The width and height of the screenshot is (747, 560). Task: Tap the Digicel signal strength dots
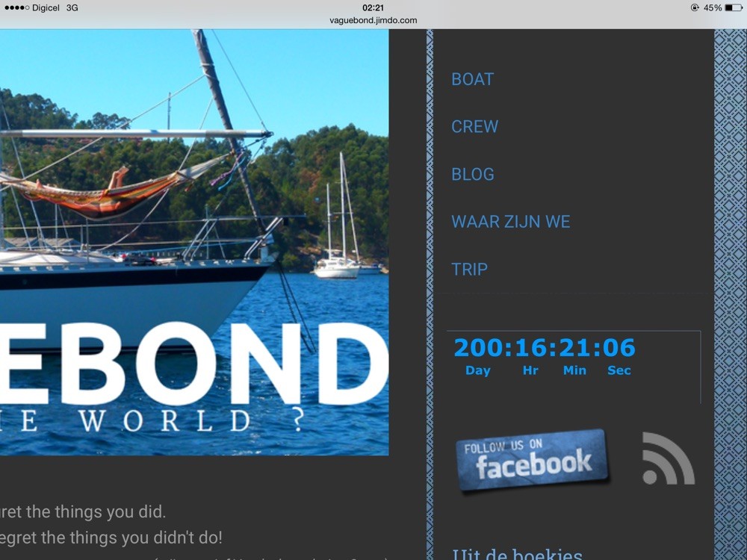[x=16, y=7]
